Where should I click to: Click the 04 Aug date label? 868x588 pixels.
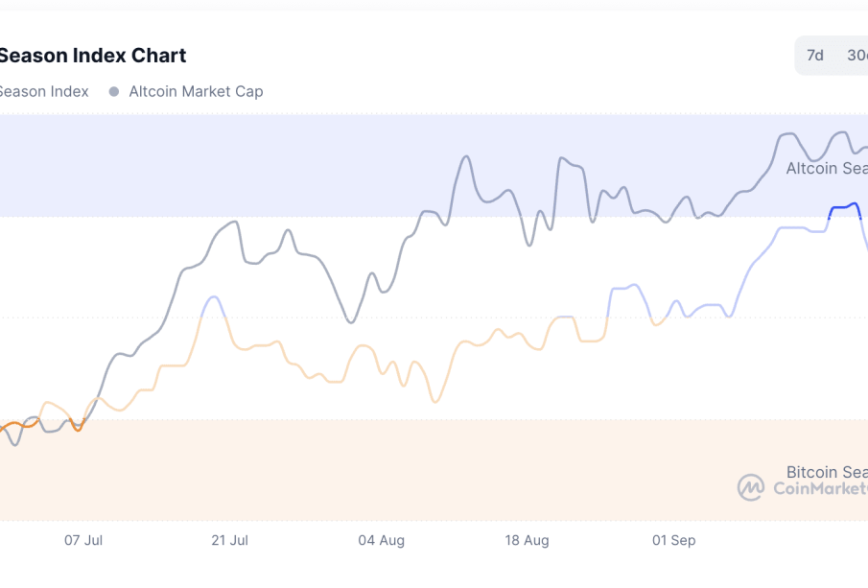pyautogui.click(x=381, y=541)
